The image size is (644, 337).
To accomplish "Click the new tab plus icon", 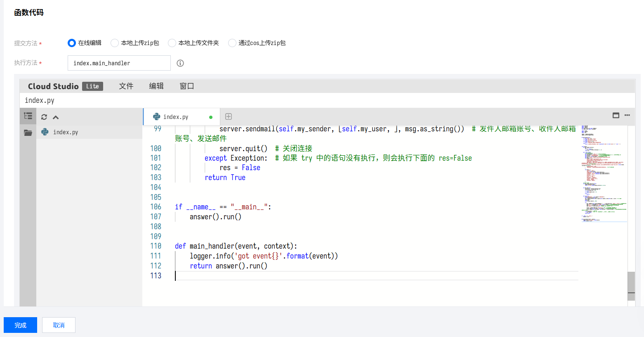I will (x=228, y=117).
